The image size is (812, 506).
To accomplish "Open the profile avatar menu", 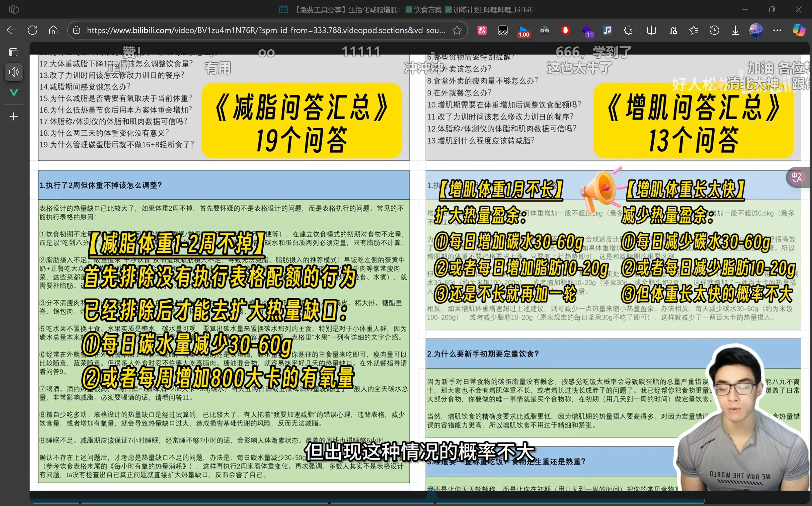I will click(x=756, y=30).
